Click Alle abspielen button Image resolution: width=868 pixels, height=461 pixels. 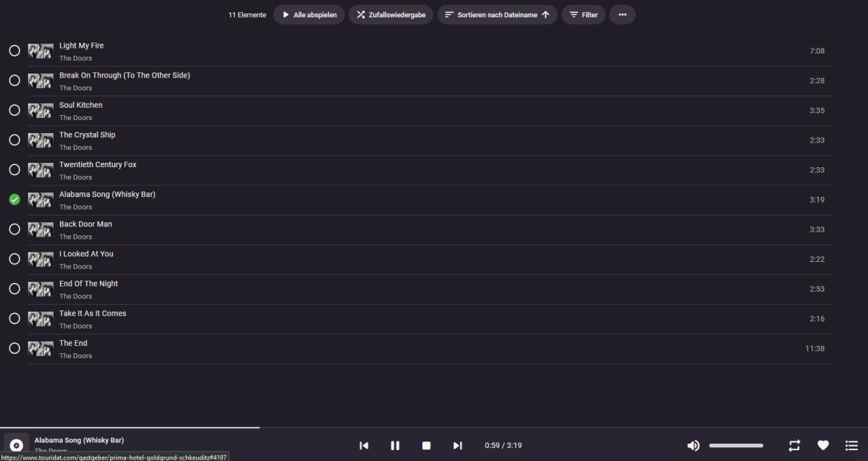pyautogui.click(x=309, y=14)
